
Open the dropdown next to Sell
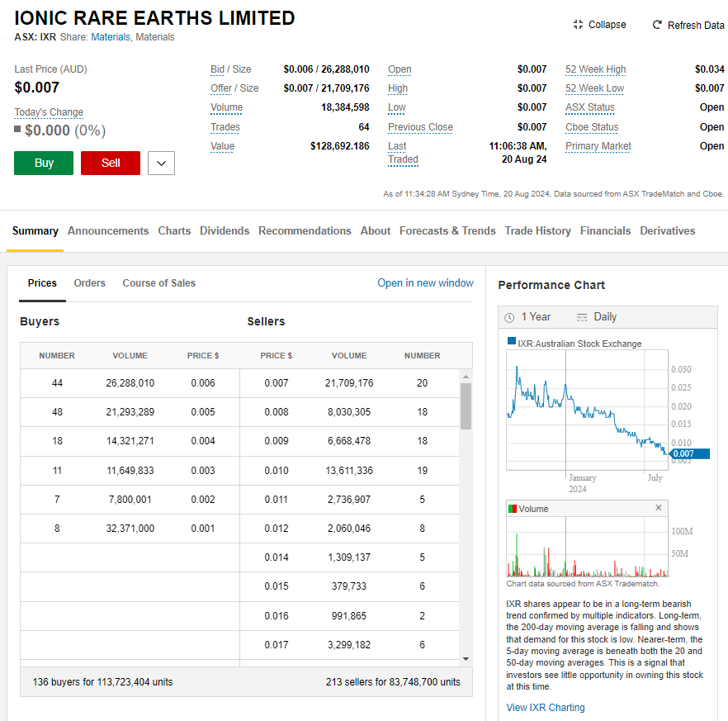pos(161,163)
